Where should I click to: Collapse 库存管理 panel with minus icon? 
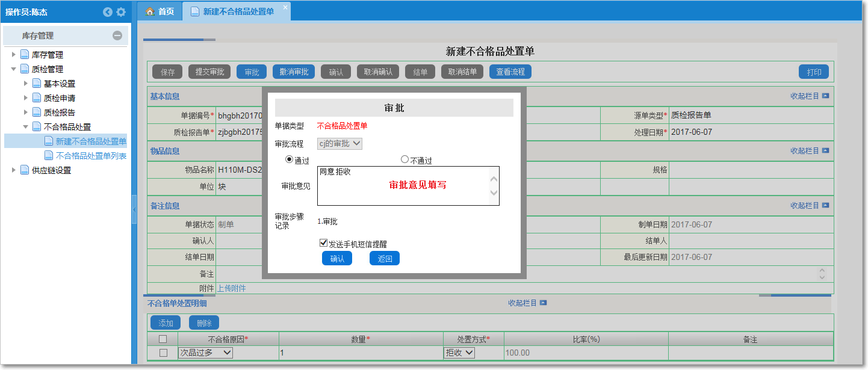[117, 35]
